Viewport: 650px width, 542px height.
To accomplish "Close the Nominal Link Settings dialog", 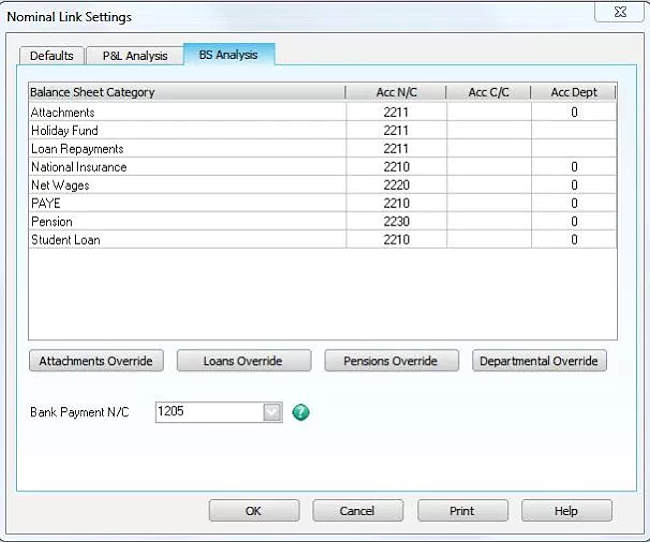I will point(620,12).
